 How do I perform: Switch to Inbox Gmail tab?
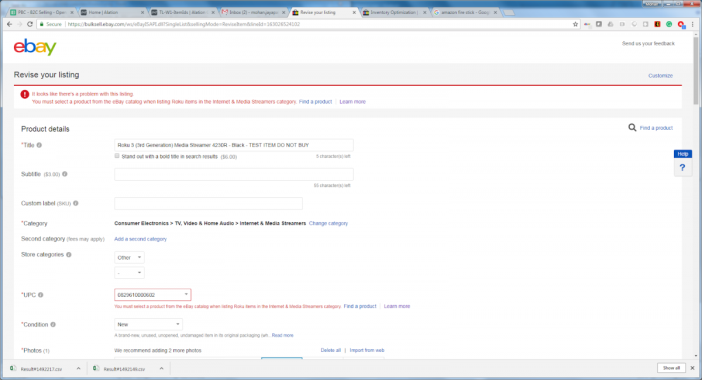point(253,13)
